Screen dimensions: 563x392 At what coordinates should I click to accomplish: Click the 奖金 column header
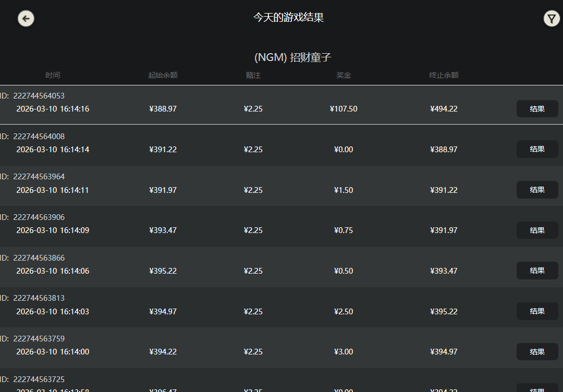point(344,75)
